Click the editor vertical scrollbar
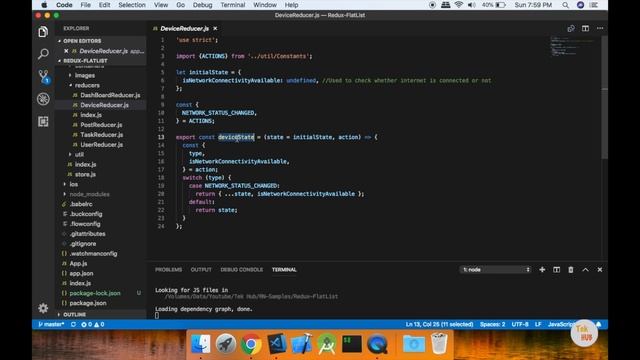640x360 pixels. click(x=604, y=98)
